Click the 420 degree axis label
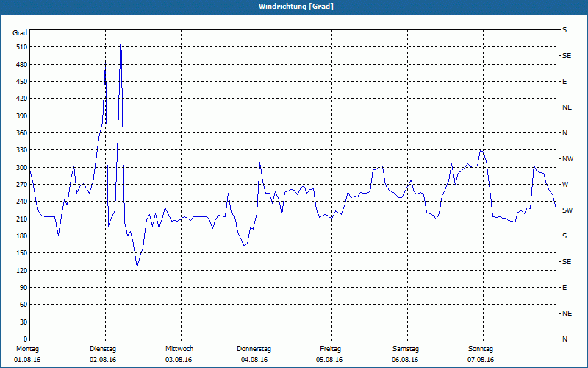Image resolution: width=588 pixels, height=368 pixels. [x=22, y=99]
